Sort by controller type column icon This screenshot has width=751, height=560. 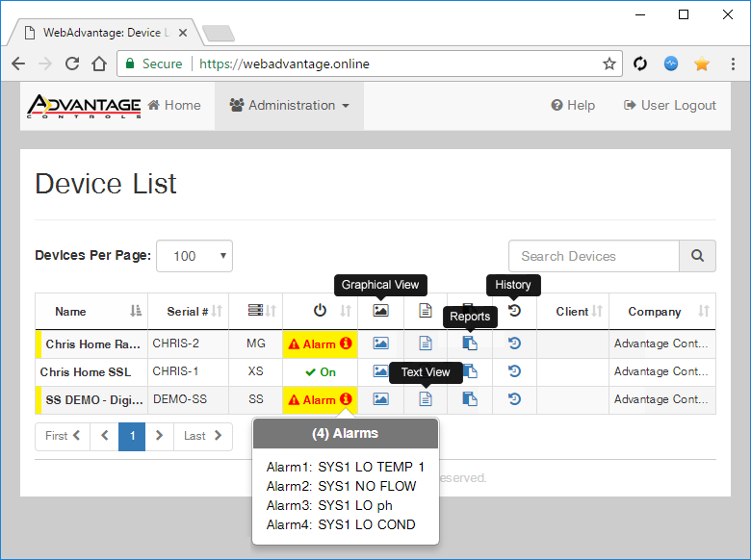pos(271,311)
